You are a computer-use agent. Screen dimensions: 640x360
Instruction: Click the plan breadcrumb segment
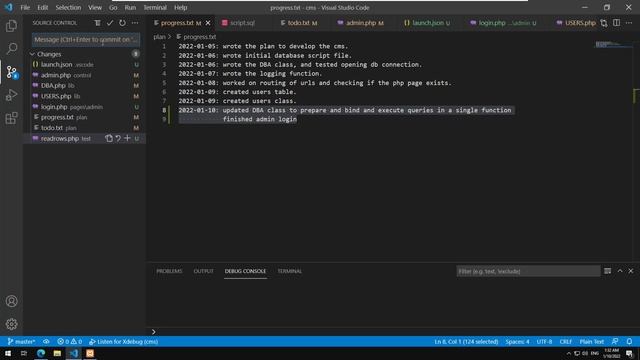coord(159,37)
